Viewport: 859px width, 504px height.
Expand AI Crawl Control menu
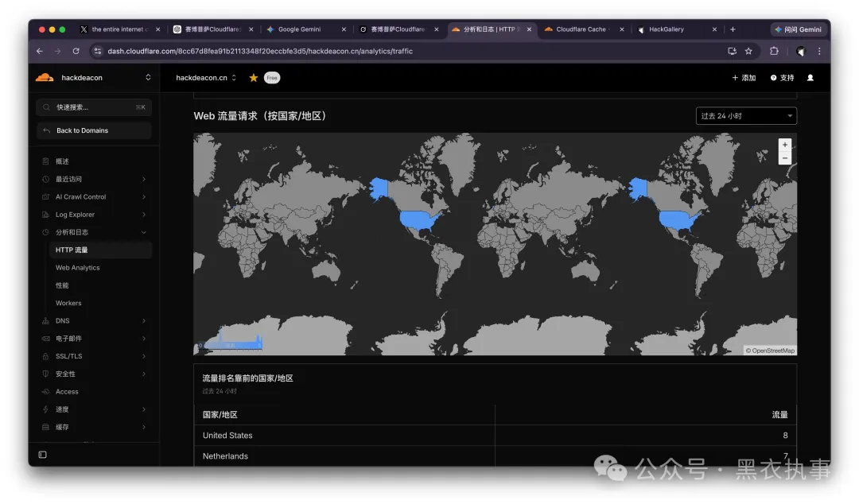pos(94,196)
